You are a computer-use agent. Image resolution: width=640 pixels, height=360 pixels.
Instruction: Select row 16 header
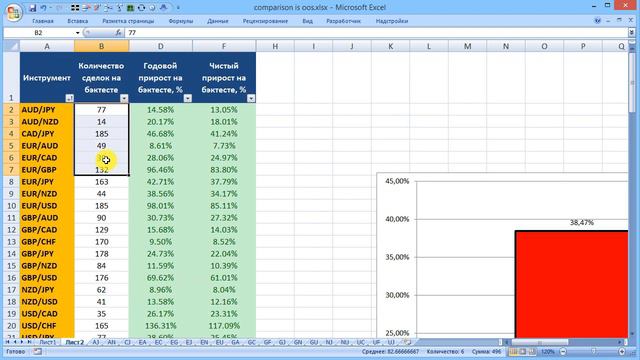(x=11, y=278)
